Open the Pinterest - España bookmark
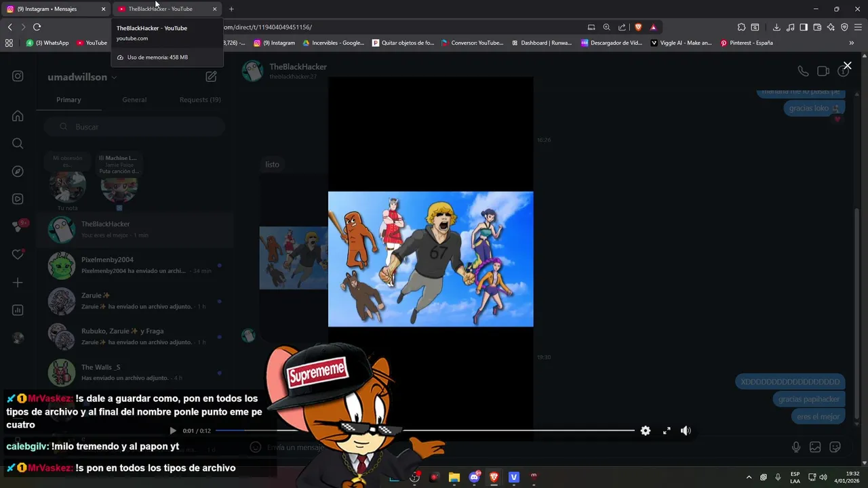Screen dimensions: 868x488 click(x=747, y=43)
